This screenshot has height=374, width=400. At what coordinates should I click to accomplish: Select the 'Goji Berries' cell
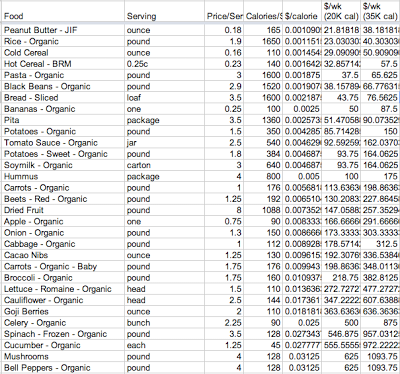63,312
